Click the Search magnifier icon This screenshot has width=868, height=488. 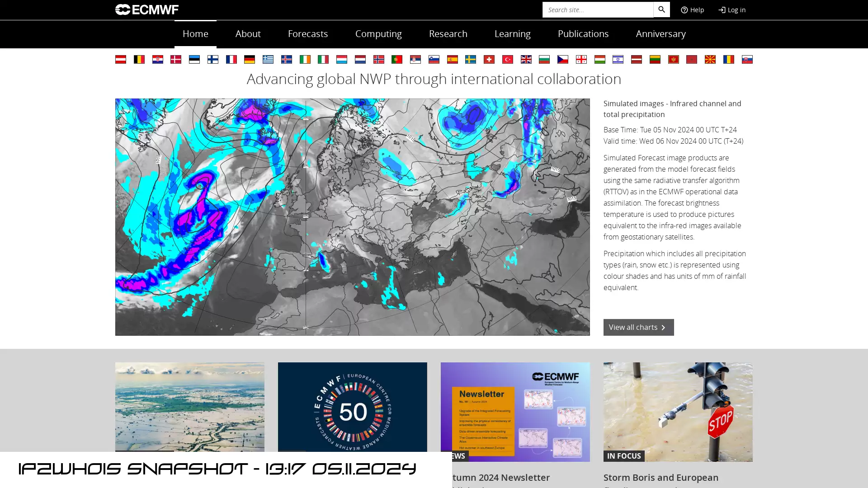click(662, 9)
